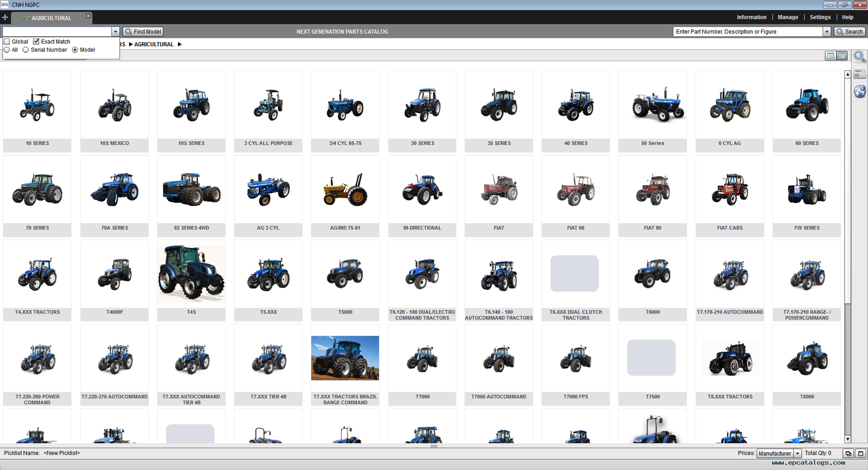Screen dimensions: 868x470
Task: Enable the Global checkbox
Action: coord(7,42)
